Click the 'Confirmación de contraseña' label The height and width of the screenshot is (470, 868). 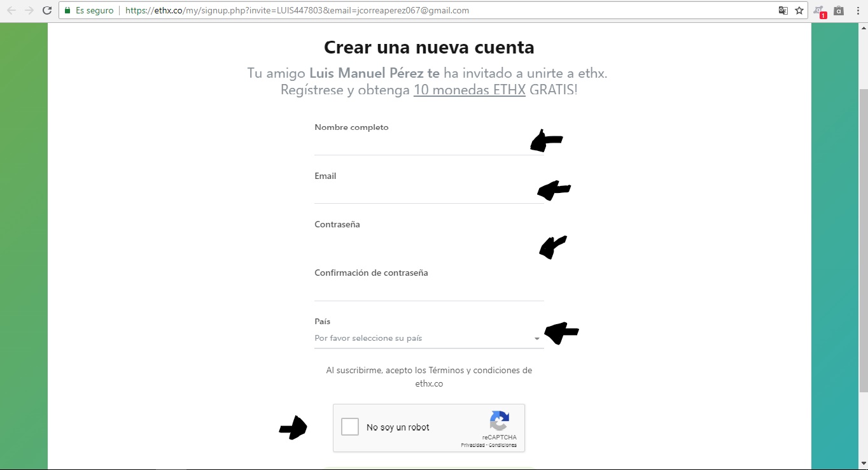[371, 273]
